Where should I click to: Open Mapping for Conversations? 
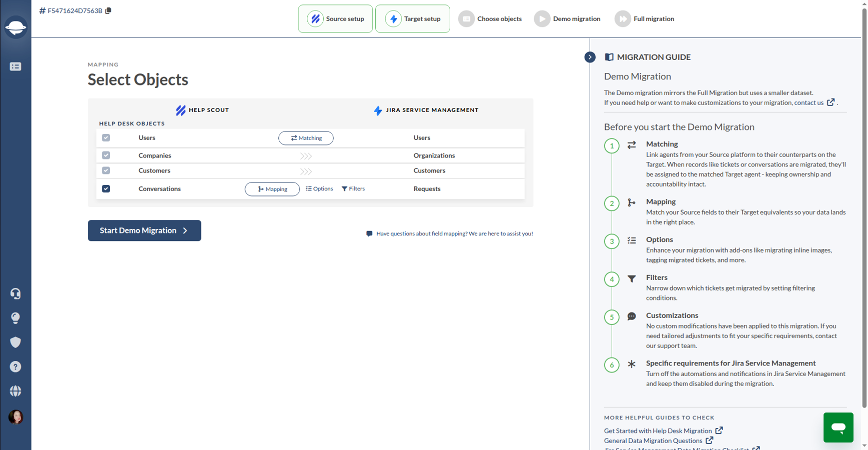coord(272,189)
